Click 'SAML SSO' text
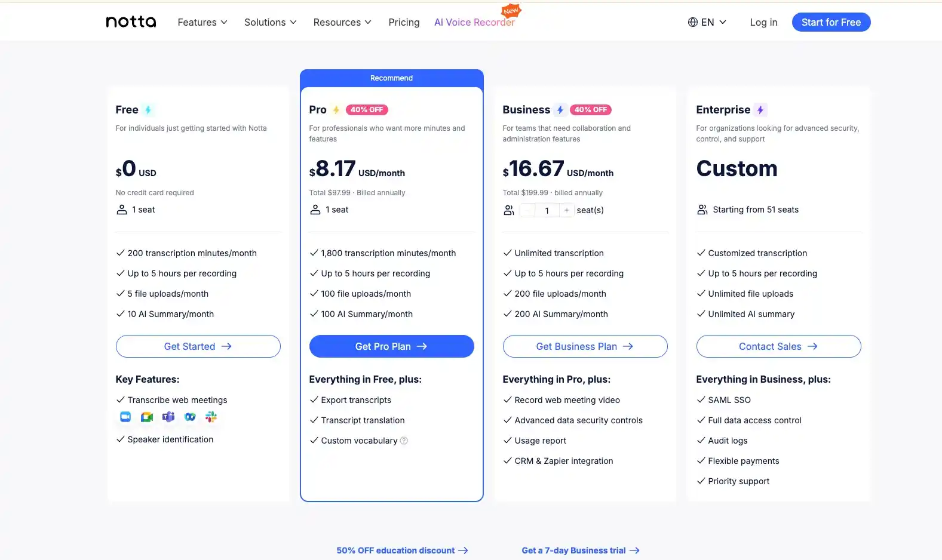Screen dimensions: 942x560 tap(729, 400)
